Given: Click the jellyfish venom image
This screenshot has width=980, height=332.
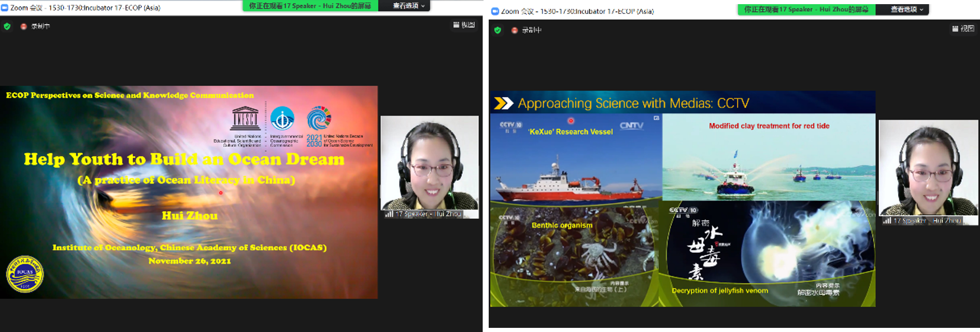Looking at the screenshot, I should 767,254.
